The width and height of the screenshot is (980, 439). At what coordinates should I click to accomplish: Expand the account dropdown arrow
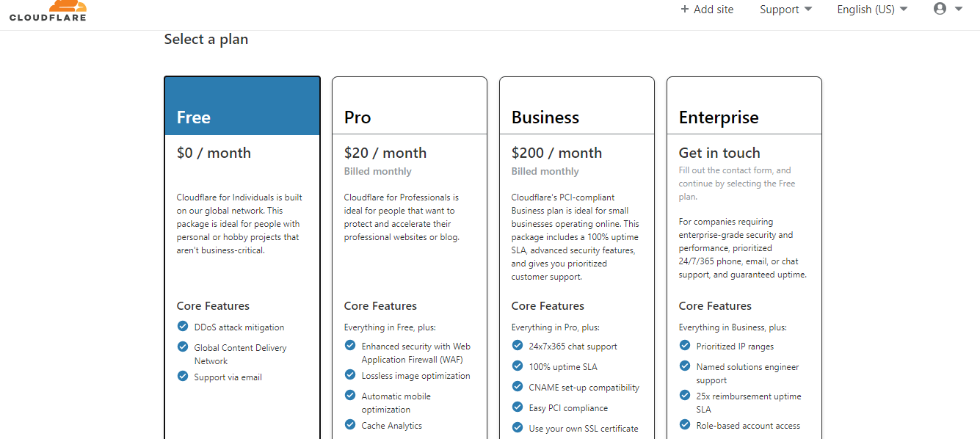click(958, 10)
